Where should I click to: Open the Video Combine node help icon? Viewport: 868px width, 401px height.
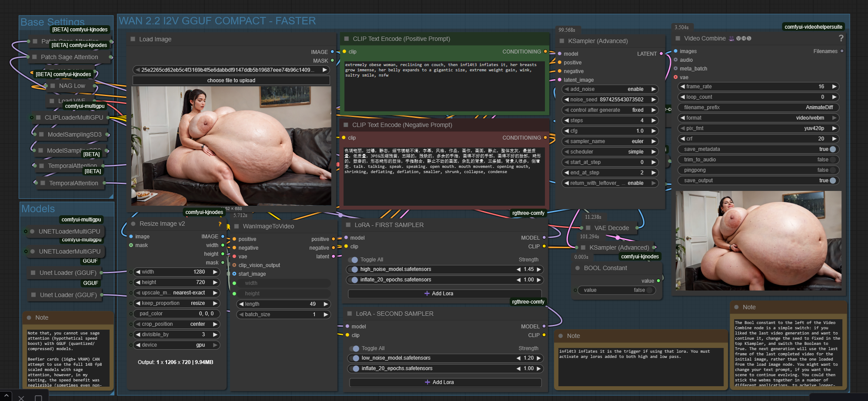point(841,38)
